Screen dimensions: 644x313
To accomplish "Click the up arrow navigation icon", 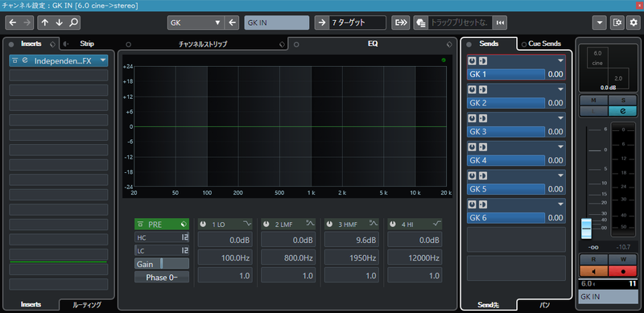I will point(45,23).
